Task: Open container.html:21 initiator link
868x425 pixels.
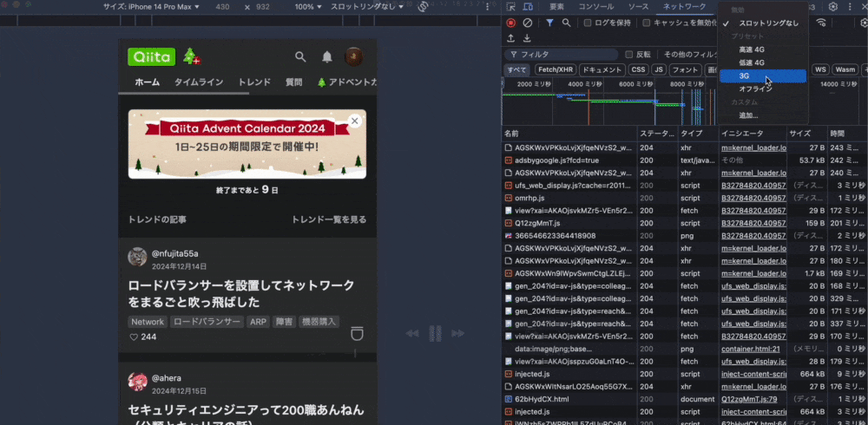Action: pyautogui.click(x=751, y=350)
